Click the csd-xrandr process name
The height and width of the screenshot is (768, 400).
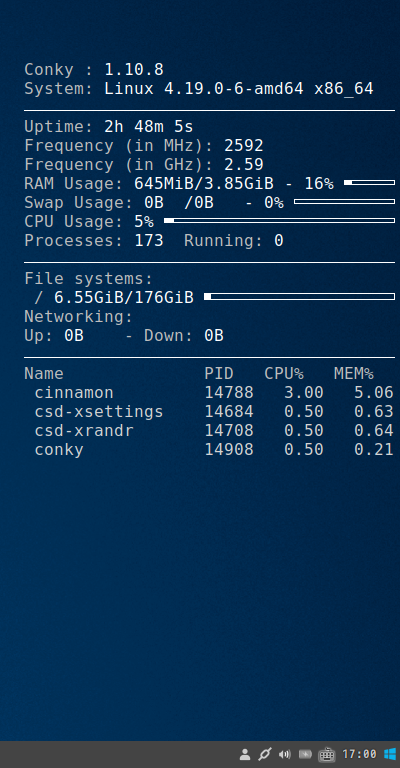84,431
